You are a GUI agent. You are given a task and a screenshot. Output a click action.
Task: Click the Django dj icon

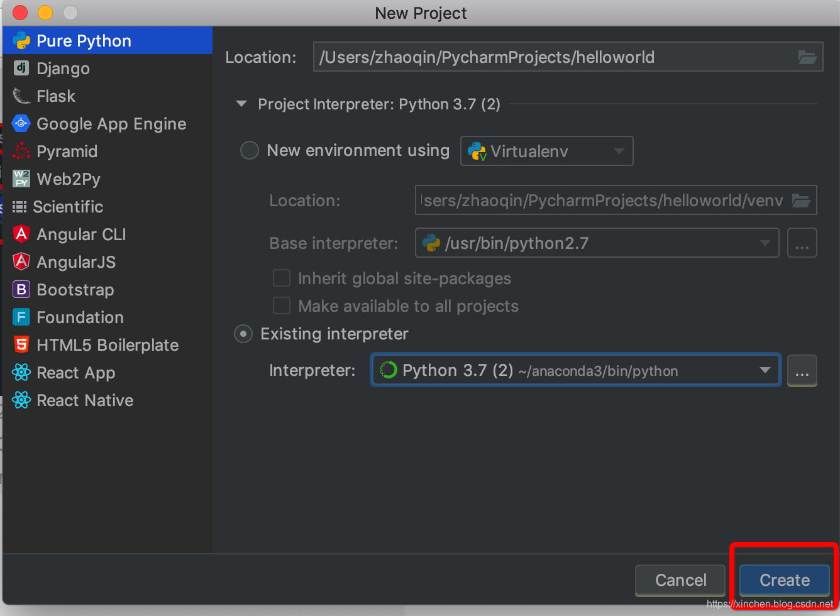(x=21, y=68)
